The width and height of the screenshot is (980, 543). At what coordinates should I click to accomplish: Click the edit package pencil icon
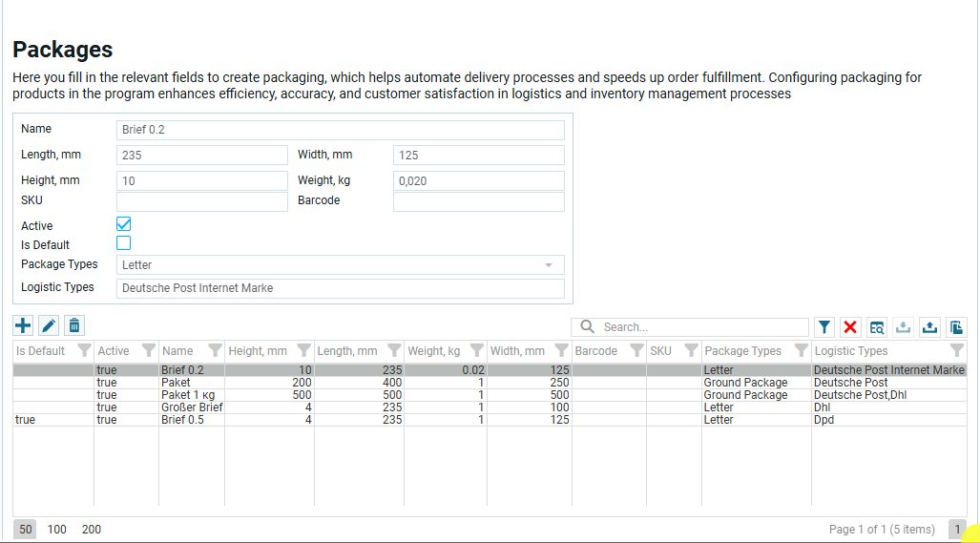coord(49,326)
